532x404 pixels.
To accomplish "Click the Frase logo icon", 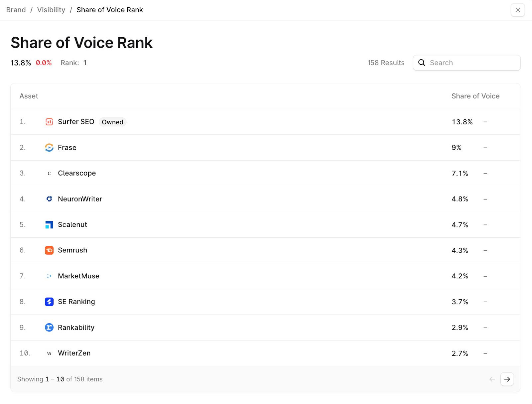I will (x=49, y=148).
